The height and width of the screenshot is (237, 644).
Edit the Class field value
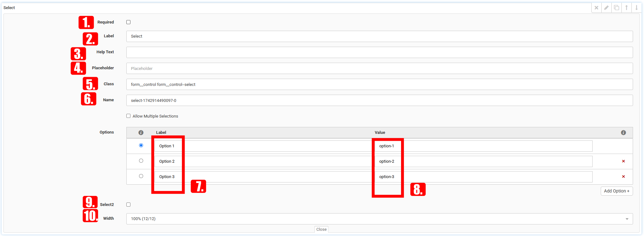(x=379, y=84)
